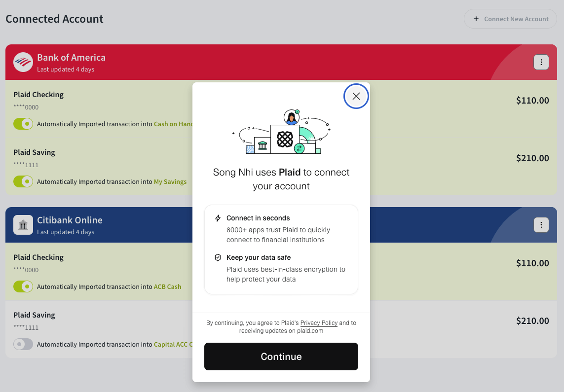The width and height of the screenshot is (564, 392).
Task: Select the Connected Account page heading
Action: 54,19
